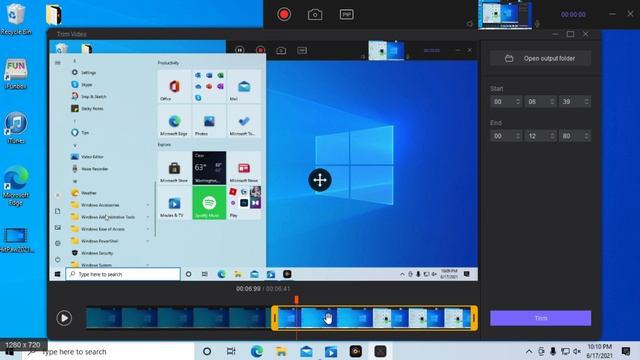Open Task View from the taskbar
The width and height of the screenshot is (640, 360).
coord(231,351)
